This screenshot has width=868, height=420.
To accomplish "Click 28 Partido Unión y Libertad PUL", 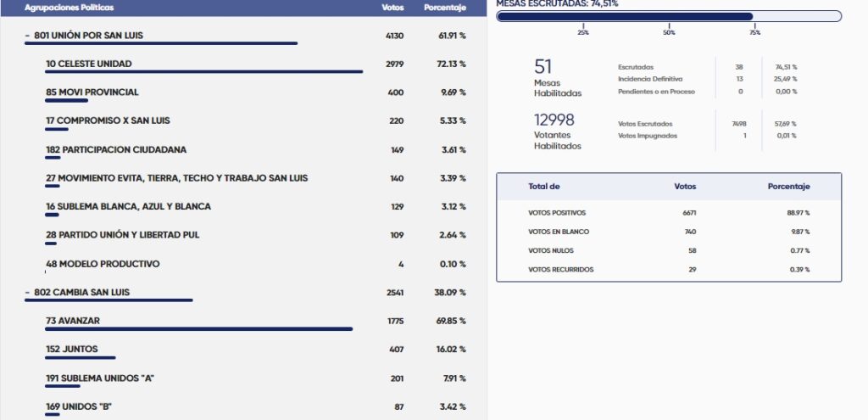I will click(122, 235).
